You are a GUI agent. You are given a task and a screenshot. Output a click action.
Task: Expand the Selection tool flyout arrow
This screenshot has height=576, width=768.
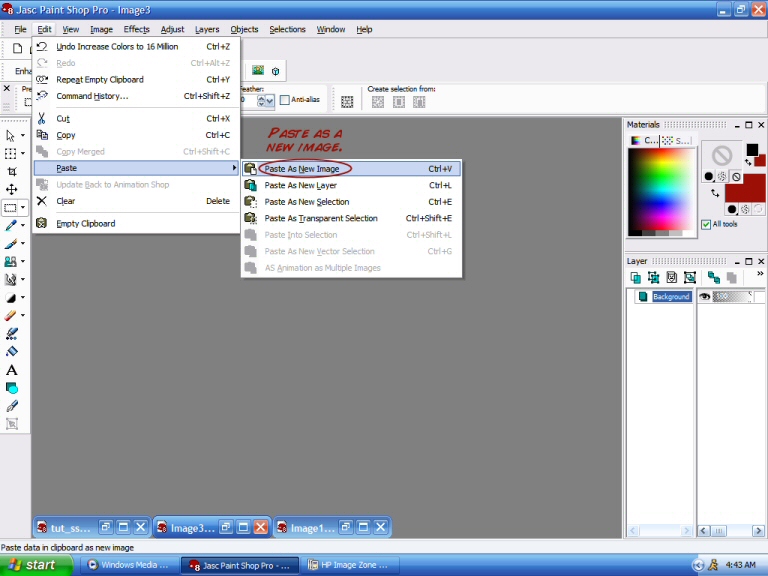[23, 208]
